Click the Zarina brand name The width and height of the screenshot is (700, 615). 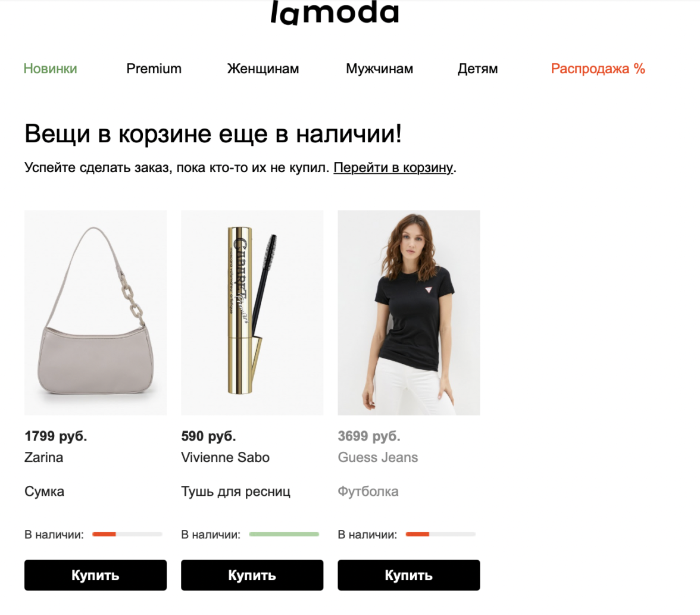(44, 457)
